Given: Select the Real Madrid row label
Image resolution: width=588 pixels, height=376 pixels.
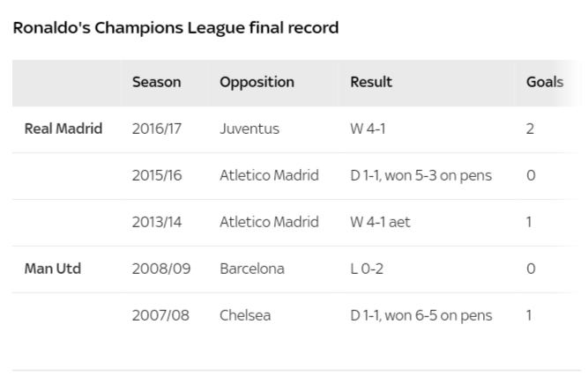Looking at the screenshot, I should pyautogui.click(x=63, y=129).
